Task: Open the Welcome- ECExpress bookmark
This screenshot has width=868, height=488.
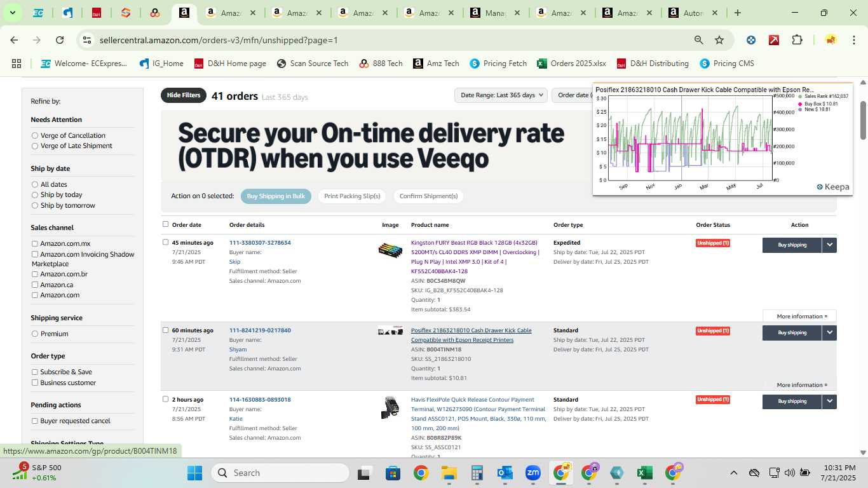Action: pos(84,64)
